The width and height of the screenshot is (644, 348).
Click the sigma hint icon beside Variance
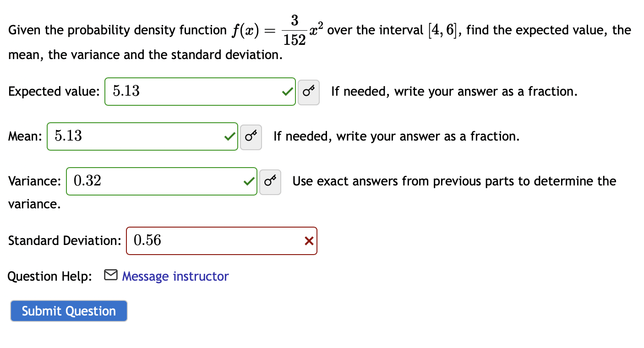coord(270,181)
